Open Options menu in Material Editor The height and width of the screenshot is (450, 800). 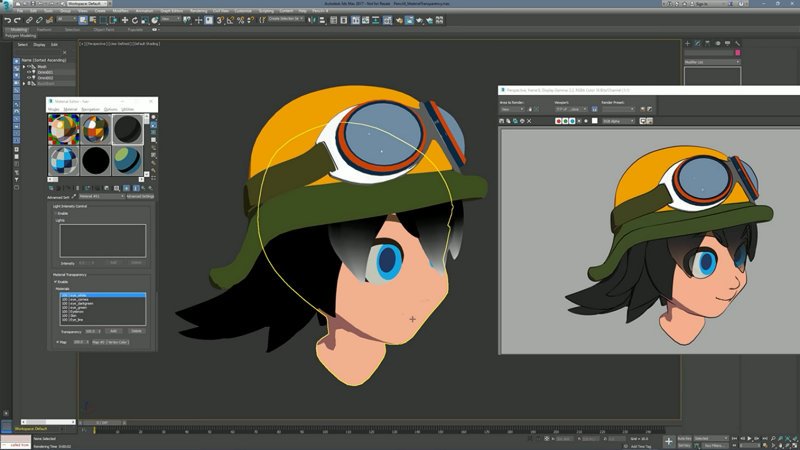tap(111, 109)
